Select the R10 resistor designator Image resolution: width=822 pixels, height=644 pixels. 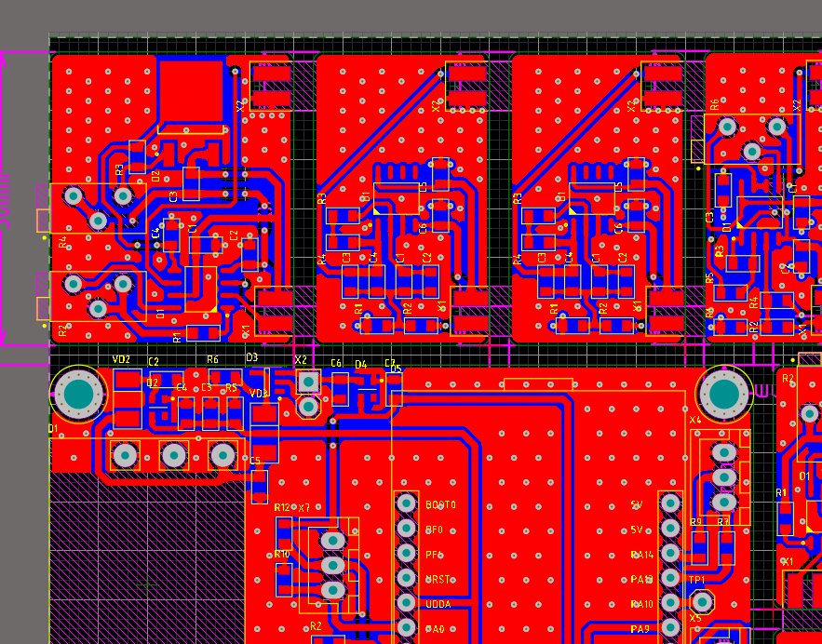[x=282, y=555]
